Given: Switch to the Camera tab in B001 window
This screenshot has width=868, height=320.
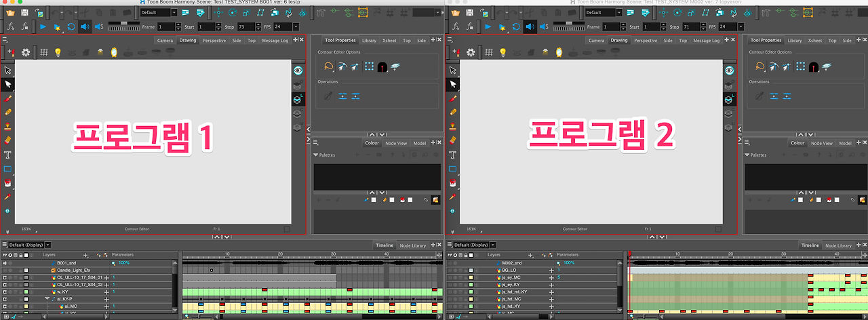Looking at the screenshot, I should pos(165,41).
